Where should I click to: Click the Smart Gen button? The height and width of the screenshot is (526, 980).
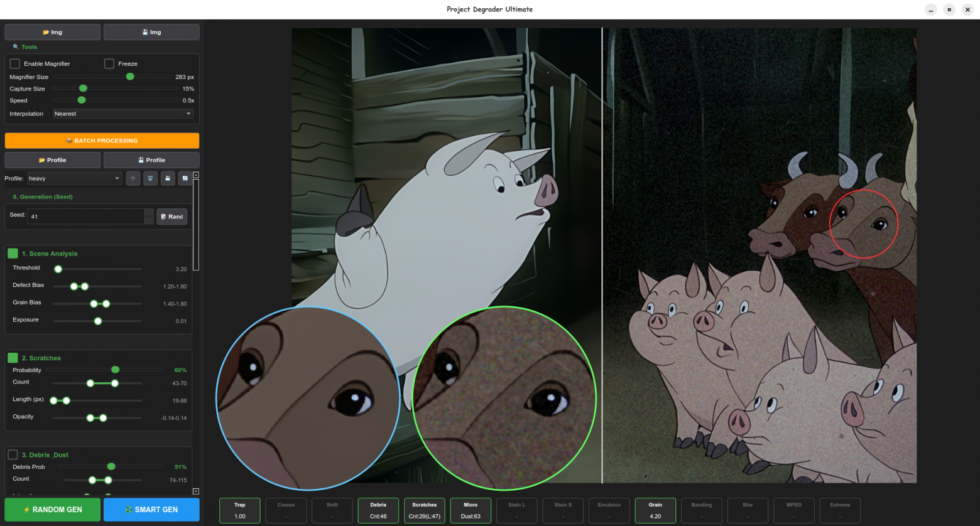pos(151,510)
